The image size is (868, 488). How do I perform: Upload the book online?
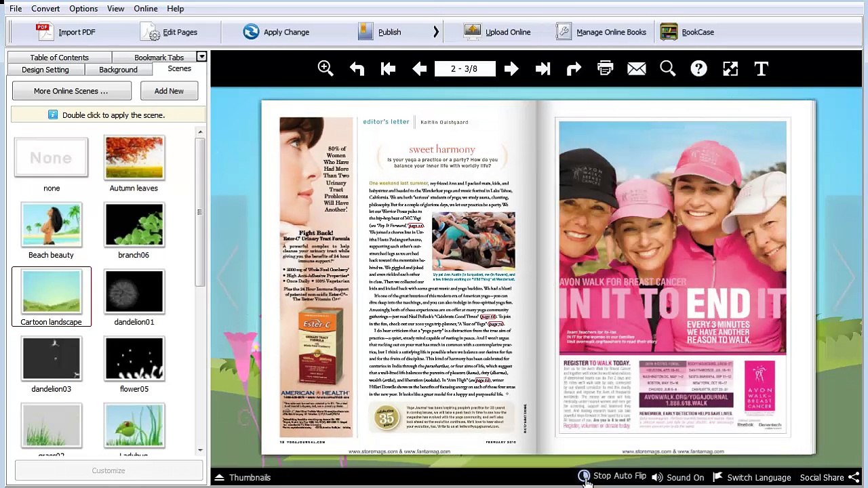click(498, 32)
